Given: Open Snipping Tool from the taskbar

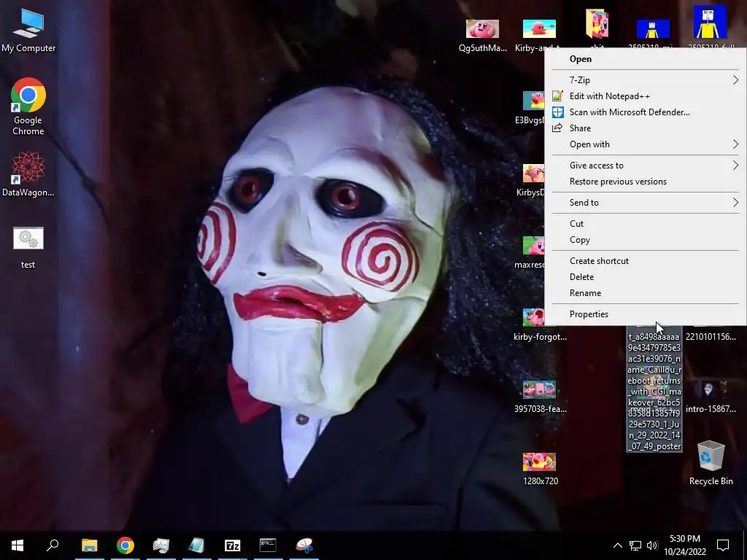Looking at the screenshot, I should [304, 545].
